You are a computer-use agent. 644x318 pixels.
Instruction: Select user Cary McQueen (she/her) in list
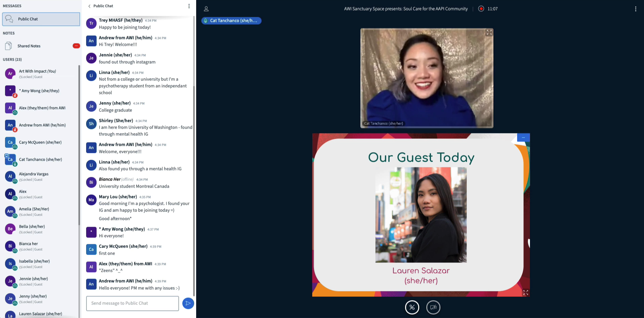point(40,142)
